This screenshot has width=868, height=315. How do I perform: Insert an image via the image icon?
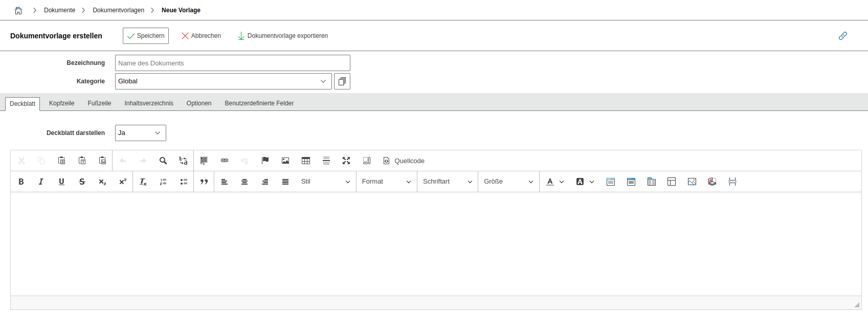pyautogui.click(x=285, y=161)
